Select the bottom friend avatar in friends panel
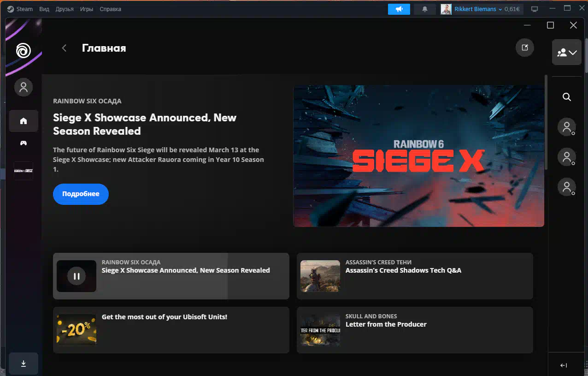This screenshot has height=376, width=588. (x=567, y=187)
